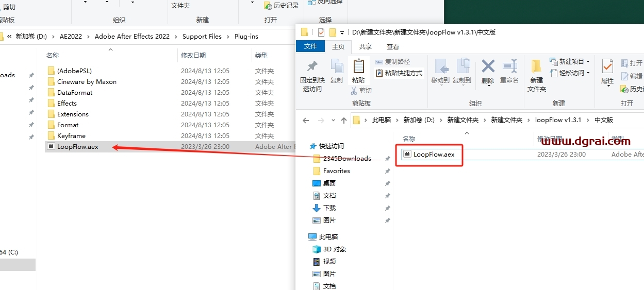The image size is (644, 290).
Task: Click the Rename (重命名) icon
Action: 510,66
